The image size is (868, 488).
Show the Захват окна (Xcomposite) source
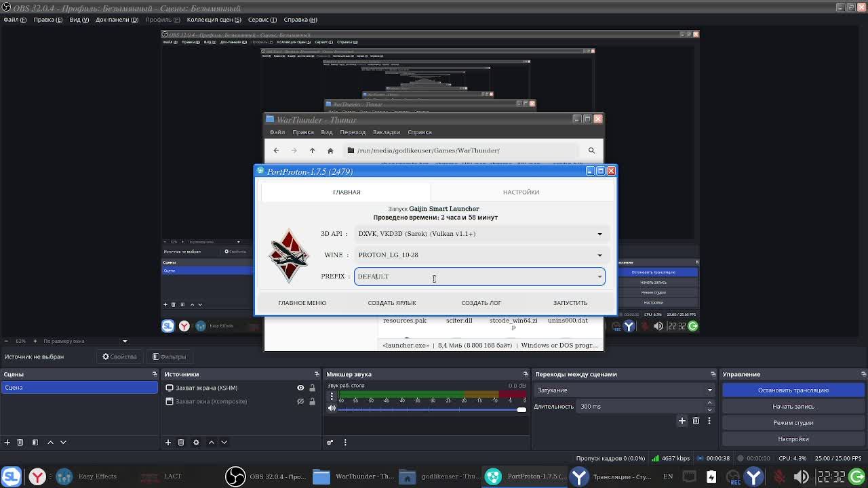click(x=300, y=401)
